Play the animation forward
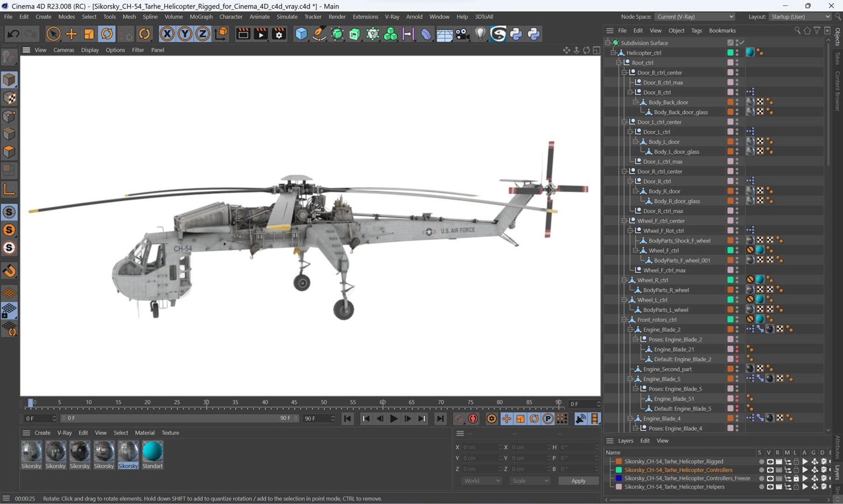The width and height of the screenshot is (843, 504). tap(394, 419)
